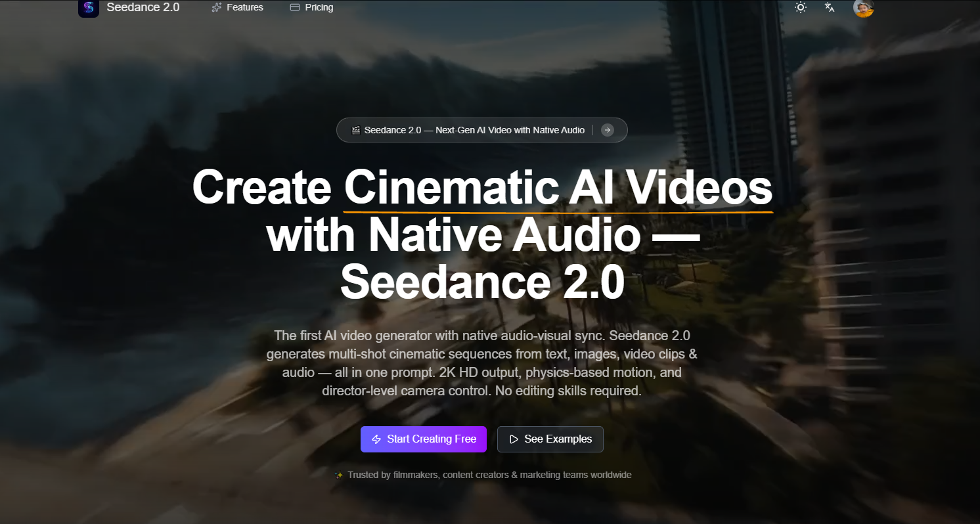Click the Seedance logo icon

coord(89,8)
